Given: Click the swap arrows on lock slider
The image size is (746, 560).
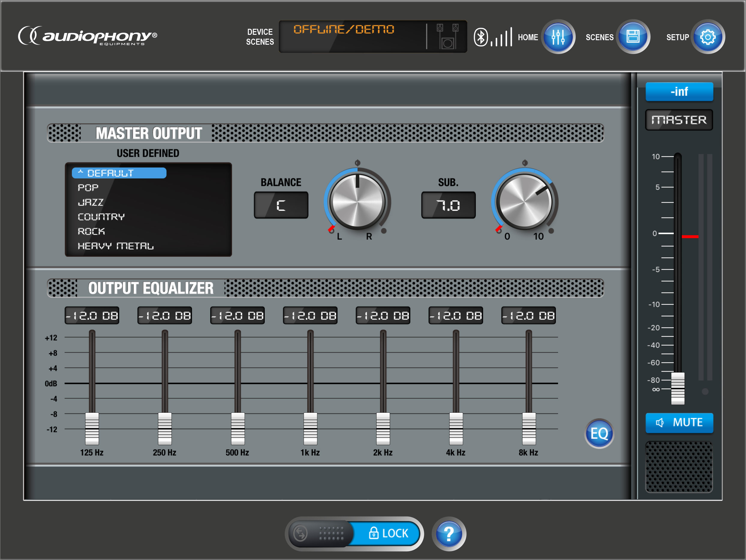Looking at the screenshot, I should pos(300,533).
